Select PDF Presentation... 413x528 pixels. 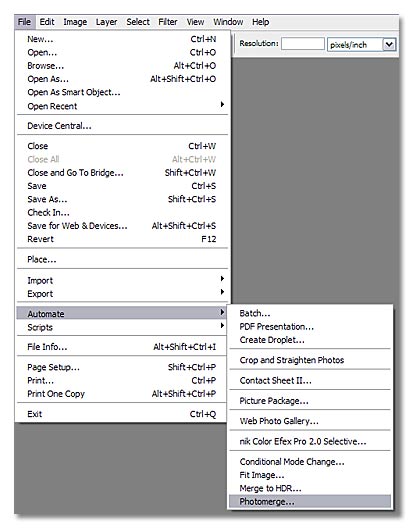coord(310,327)
